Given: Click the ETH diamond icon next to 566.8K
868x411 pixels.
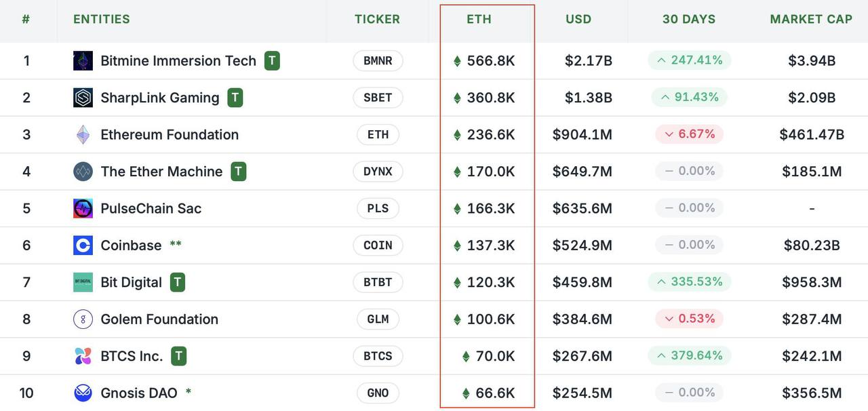Looking at the screenshot, I should [x=457, y=61].
